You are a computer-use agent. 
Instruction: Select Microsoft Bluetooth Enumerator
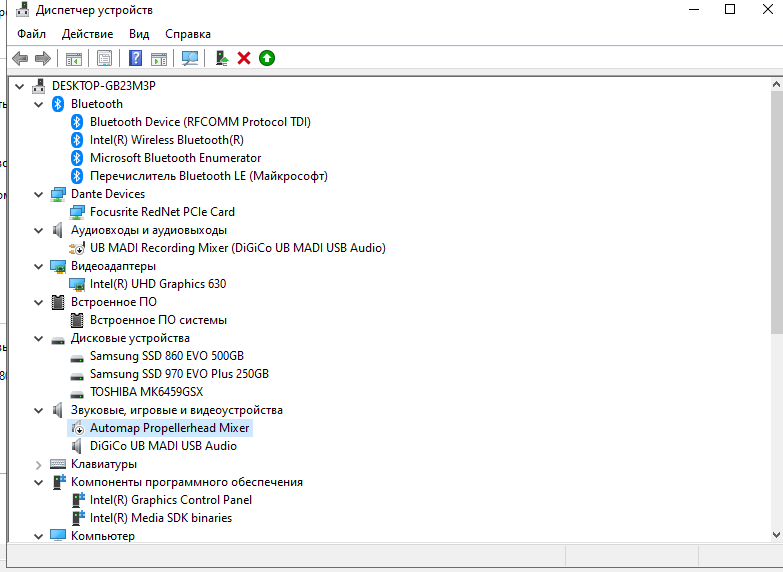pyautogui.click(x=175, y=158)
